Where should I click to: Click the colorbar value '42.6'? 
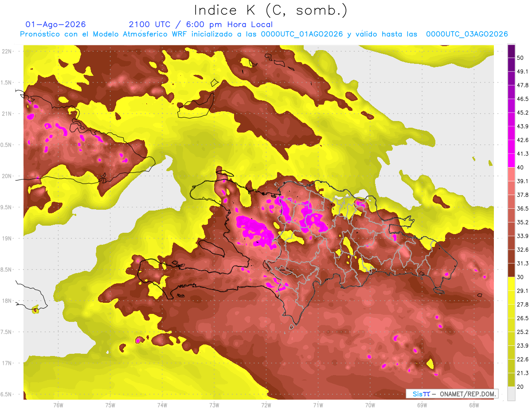[x=522, y=140]
